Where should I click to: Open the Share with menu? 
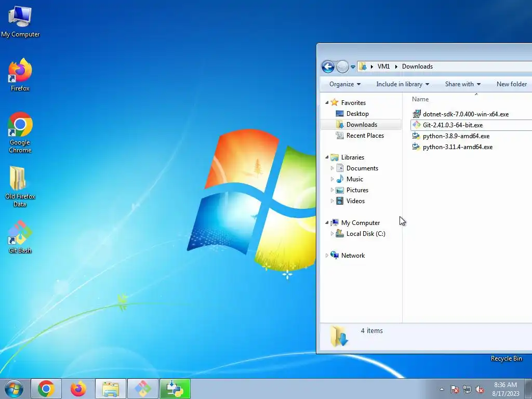pos(463,84)
